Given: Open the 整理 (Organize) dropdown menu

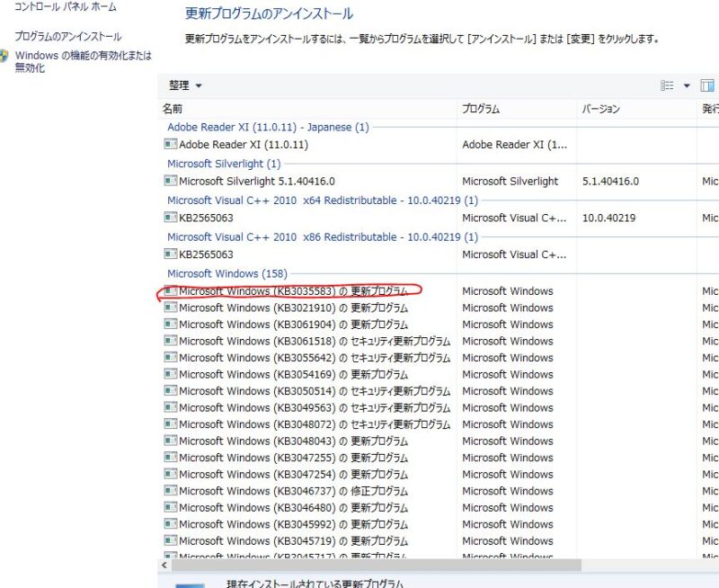Looking at the screenshot, I should point(185,85).
